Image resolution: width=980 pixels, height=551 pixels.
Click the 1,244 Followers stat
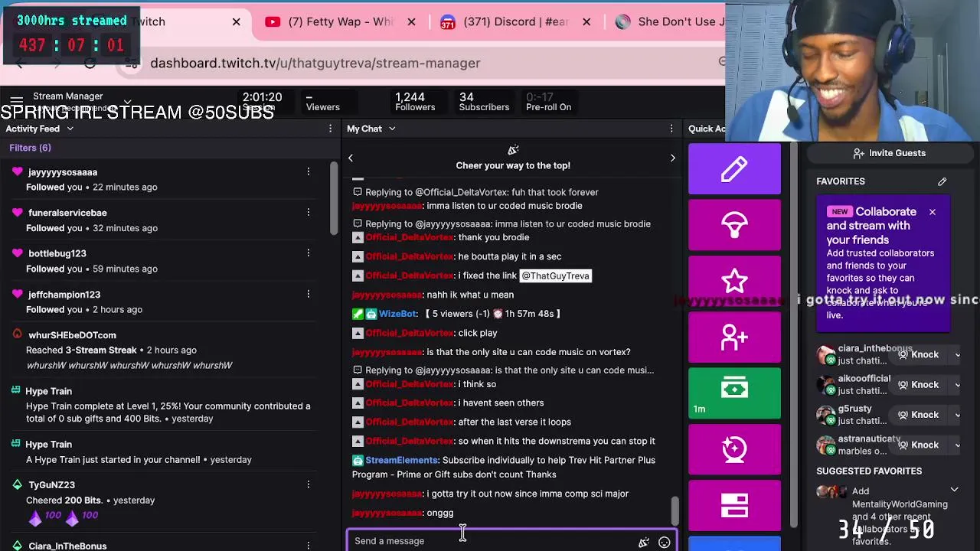coord(415,102)
